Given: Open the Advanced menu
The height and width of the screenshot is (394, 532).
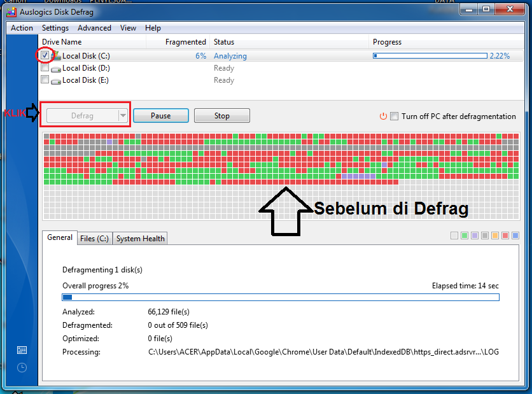Looking at the screenshot, I should pos(94,28).
